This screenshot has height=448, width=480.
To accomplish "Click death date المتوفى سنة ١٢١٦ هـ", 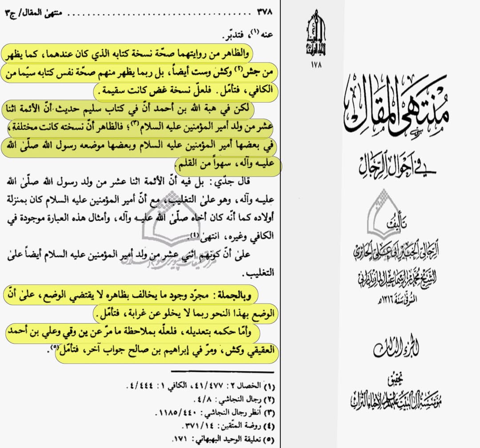I will click(397, 299).
